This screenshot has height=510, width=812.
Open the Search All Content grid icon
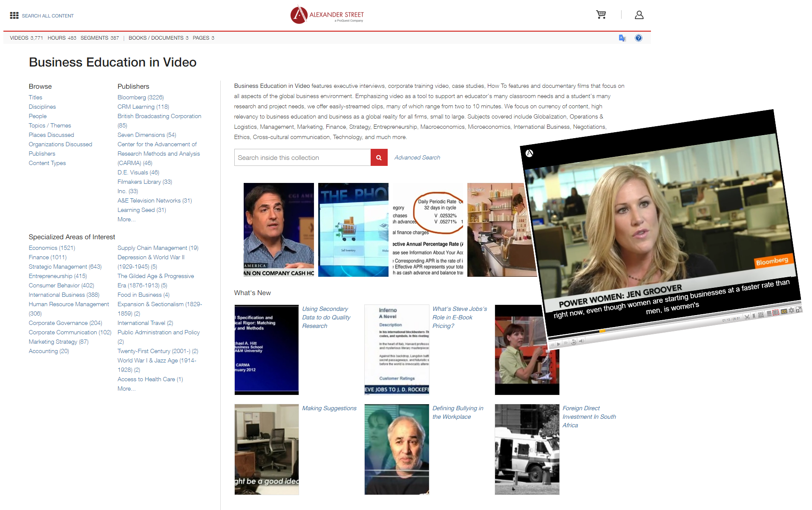tap(14, 15)
